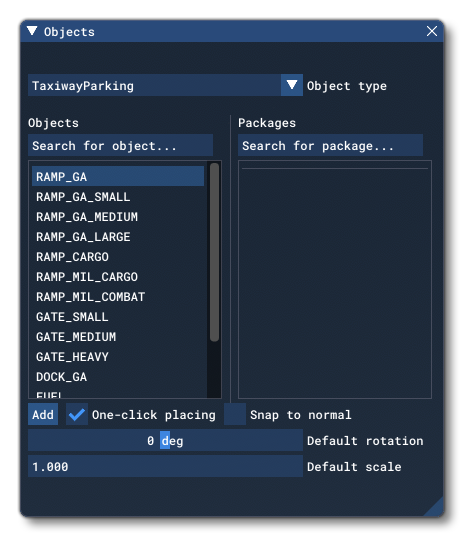Click the objects list scrollbar thumb

pyautogui.click(x=214, y=252)
